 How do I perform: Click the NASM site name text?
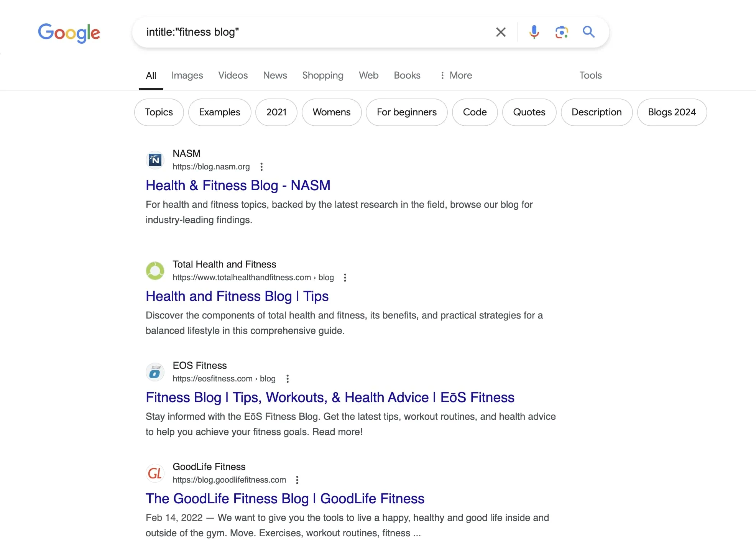coord(187,153)
